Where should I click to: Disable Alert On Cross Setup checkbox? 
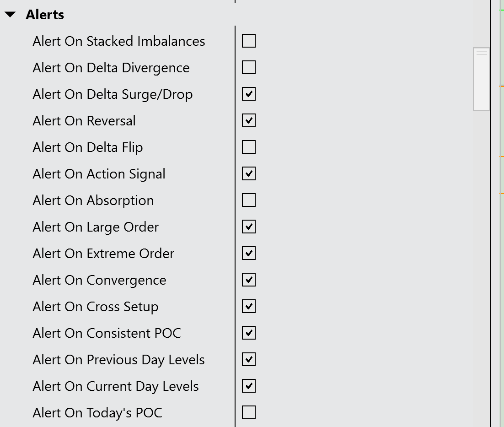[249, 307]
